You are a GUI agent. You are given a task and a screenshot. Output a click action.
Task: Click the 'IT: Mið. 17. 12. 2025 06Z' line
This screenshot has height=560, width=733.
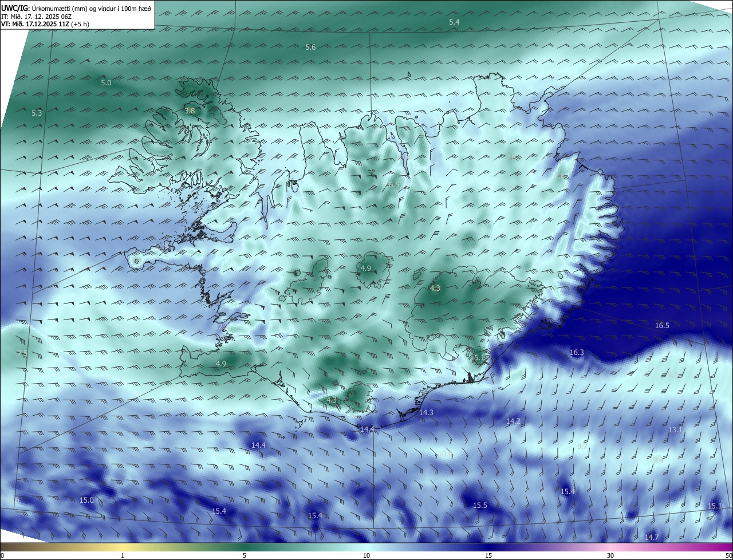click(x=36, y=17)
